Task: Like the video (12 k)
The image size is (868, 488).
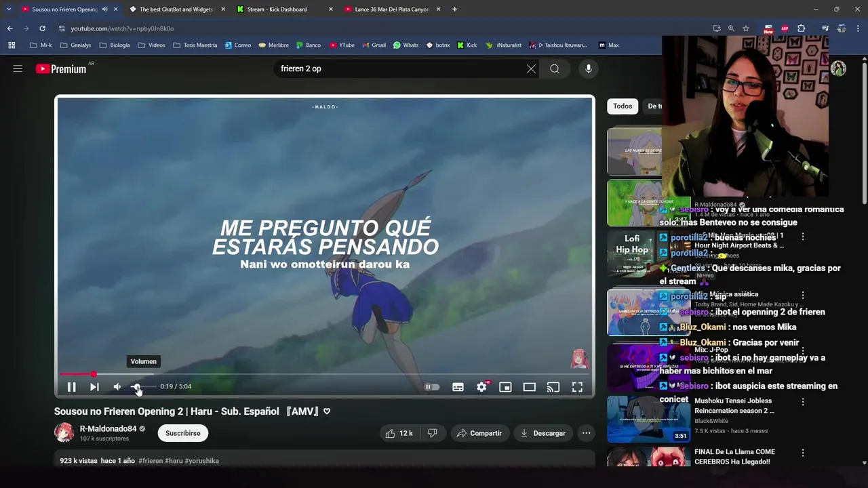Action: pos(399,433)
